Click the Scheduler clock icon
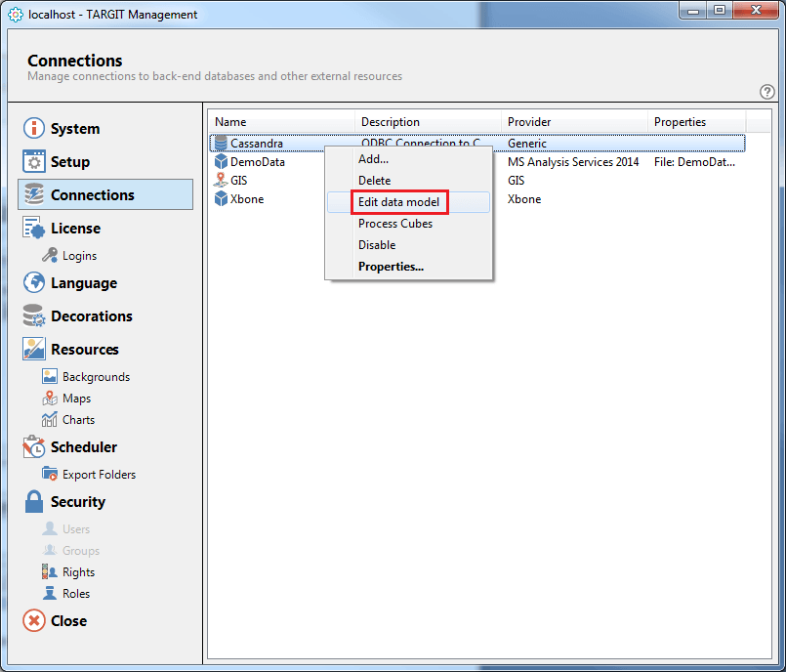 coord(34,447)
